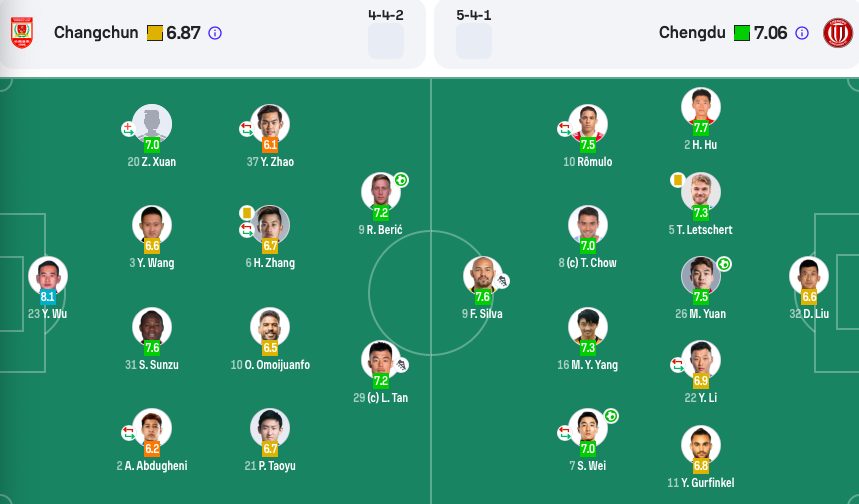Click substitution icon beside Y. Zhao
This screenshot has height=504, width=859.
[x=247, y=129]
